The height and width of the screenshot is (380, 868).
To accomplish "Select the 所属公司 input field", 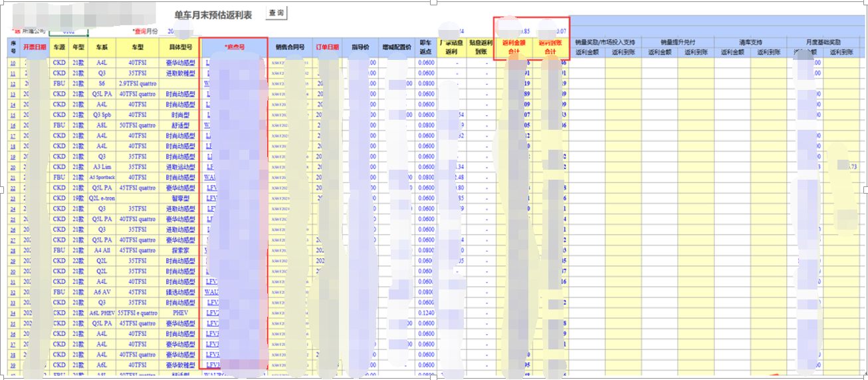I will pyautogui.click(x=68, y=31).
